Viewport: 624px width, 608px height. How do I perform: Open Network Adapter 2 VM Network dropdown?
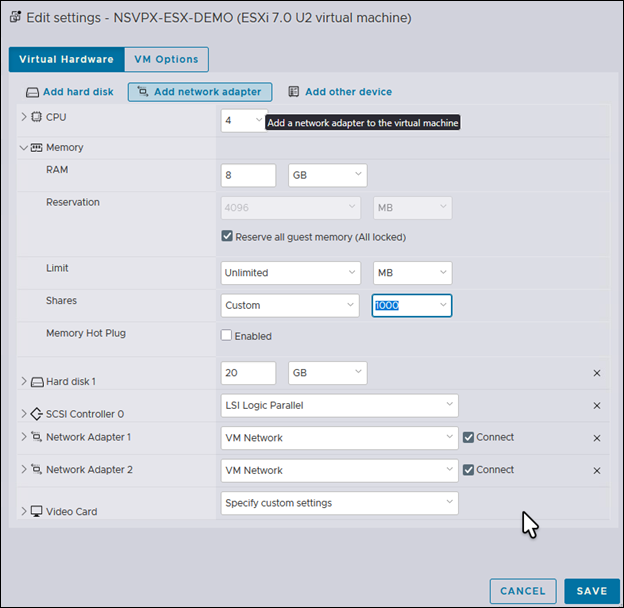click(x=339, y=471)
